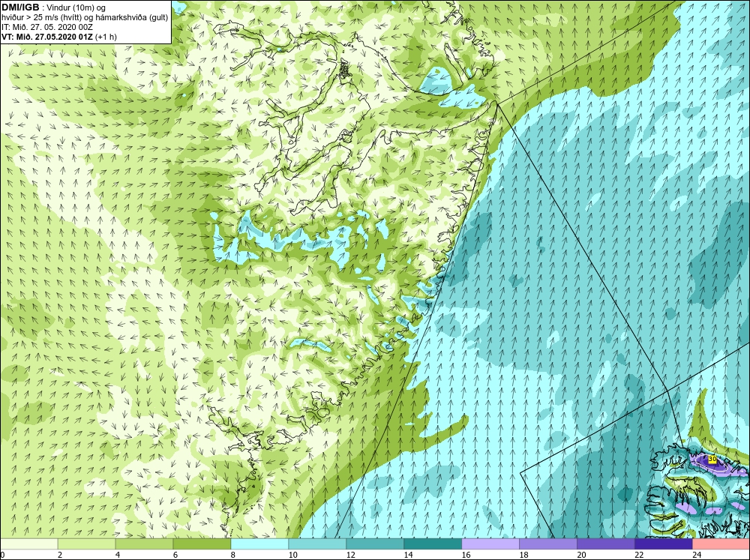Viewport: 750px width, 560px height.
Task: Click the legend scale value '16'
Action: pos(466,555)
